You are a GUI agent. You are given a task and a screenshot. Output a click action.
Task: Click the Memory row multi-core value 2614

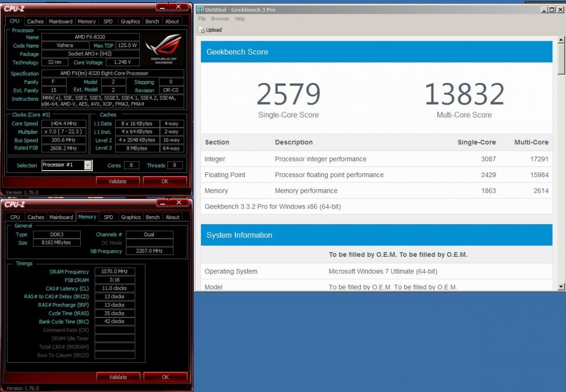point(541,191)
